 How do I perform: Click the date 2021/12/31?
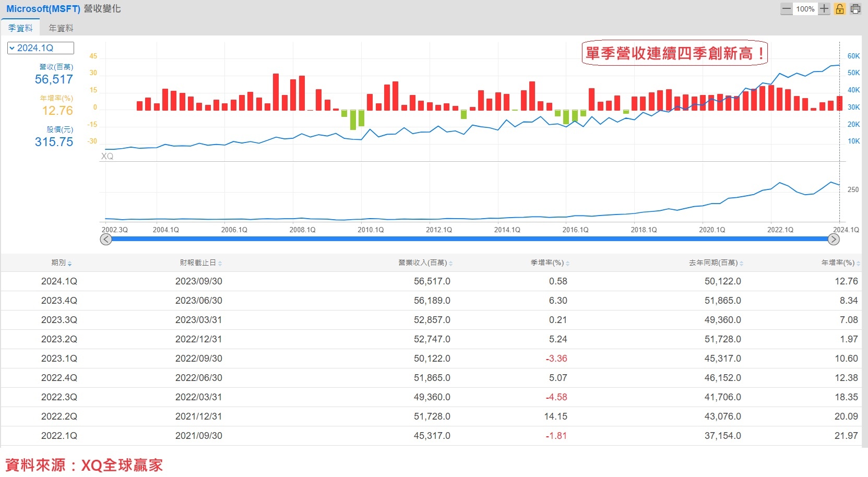[x=199, y=416]
